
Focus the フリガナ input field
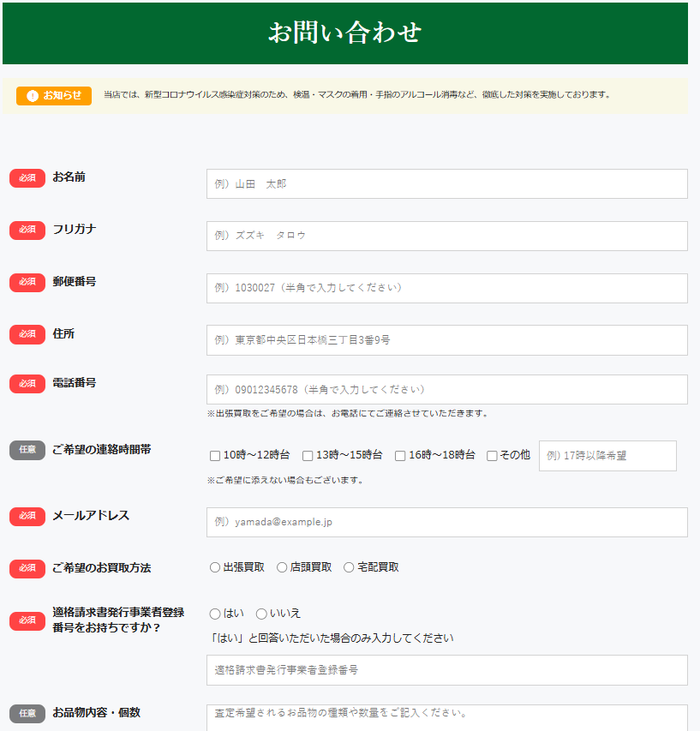pyautogui.click(x=446, y=236)
